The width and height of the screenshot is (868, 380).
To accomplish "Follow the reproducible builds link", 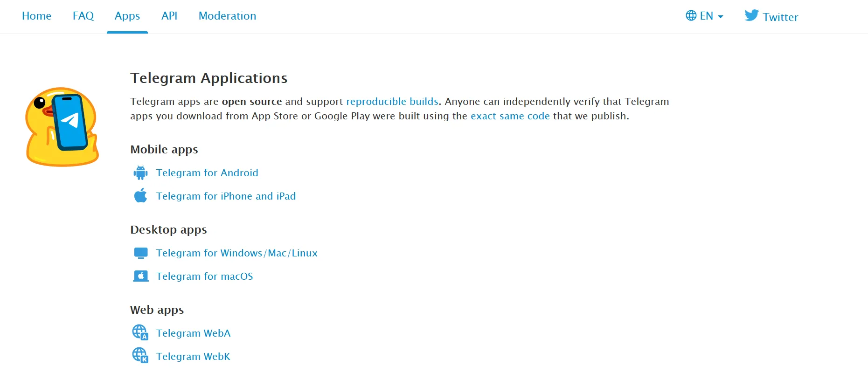I will [x=392, y=102].
